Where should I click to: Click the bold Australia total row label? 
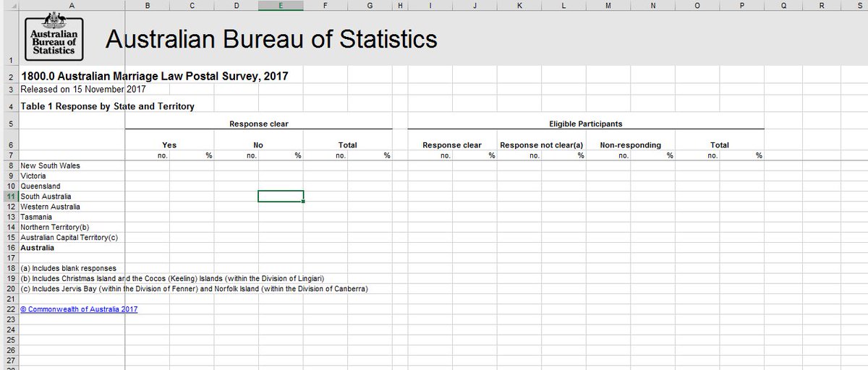click(x=38, y=246)
